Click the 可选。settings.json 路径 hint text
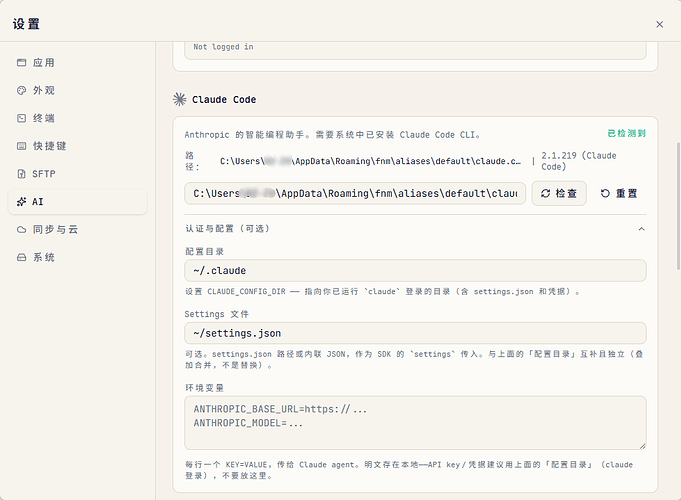The width and height of the screenshot is (681, 500). 414,360
